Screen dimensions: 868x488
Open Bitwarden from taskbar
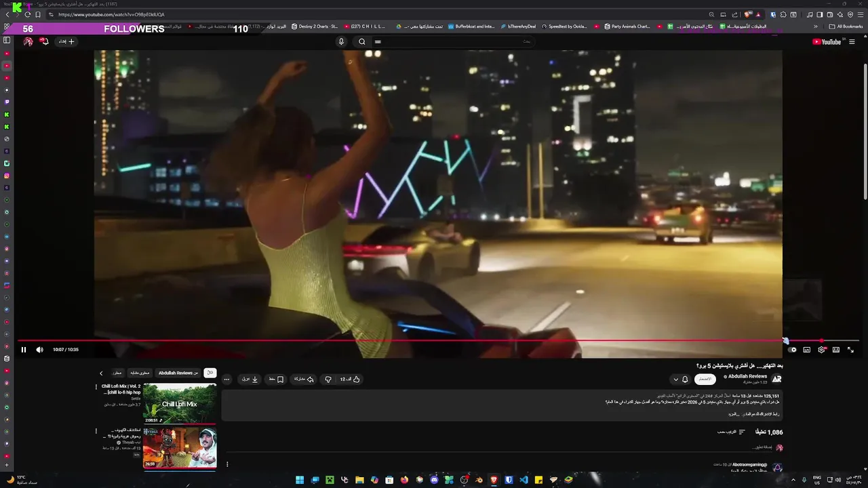(x=509, y=480)
